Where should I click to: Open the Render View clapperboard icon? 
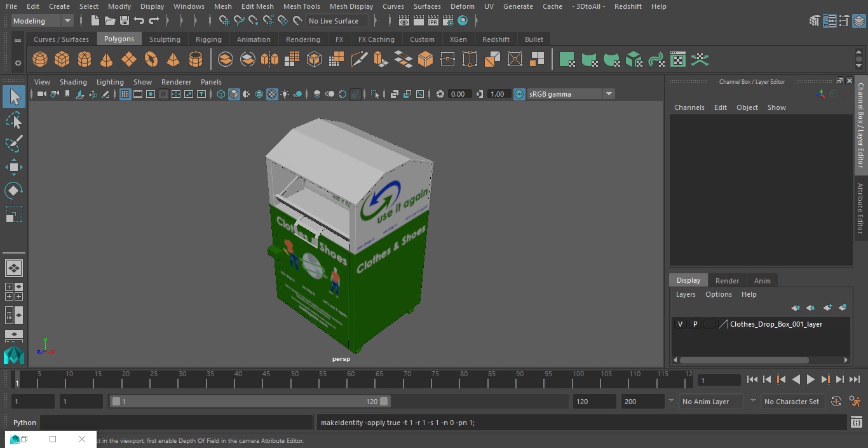(404, 21)
